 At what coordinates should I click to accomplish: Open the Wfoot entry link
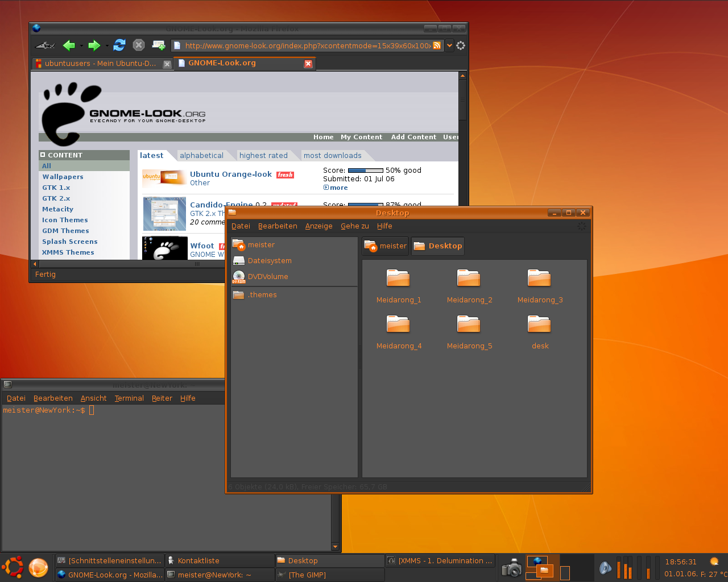202,246
